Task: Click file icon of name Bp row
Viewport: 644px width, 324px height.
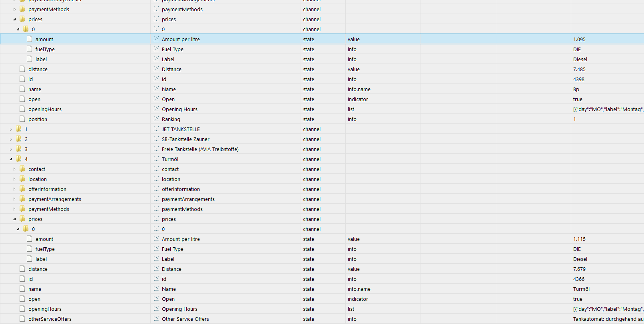Action: coord(22,89)
